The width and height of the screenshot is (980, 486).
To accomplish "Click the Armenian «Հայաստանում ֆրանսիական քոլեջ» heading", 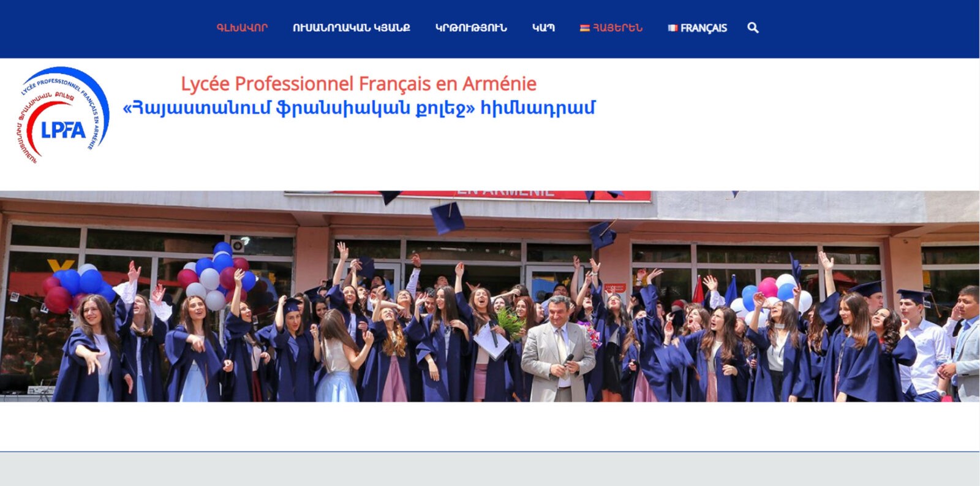I will point(359,108).
